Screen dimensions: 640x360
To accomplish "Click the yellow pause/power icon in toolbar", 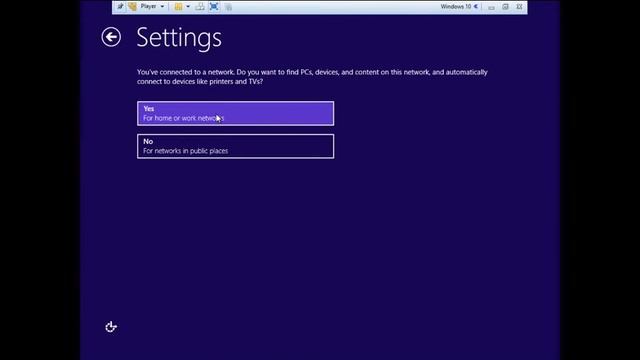I will [178, 7].
